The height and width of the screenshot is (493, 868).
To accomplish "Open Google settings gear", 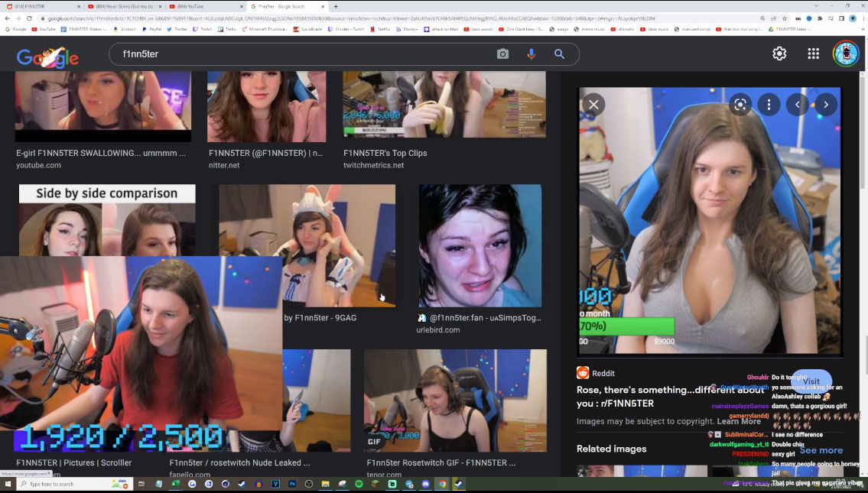I will pos(779,53).
